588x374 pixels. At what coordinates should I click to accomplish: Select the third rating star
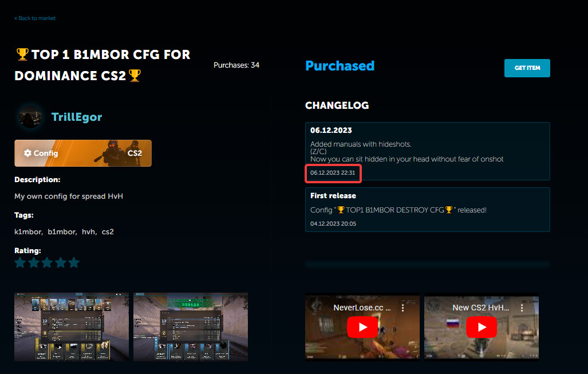coord(47,263)
